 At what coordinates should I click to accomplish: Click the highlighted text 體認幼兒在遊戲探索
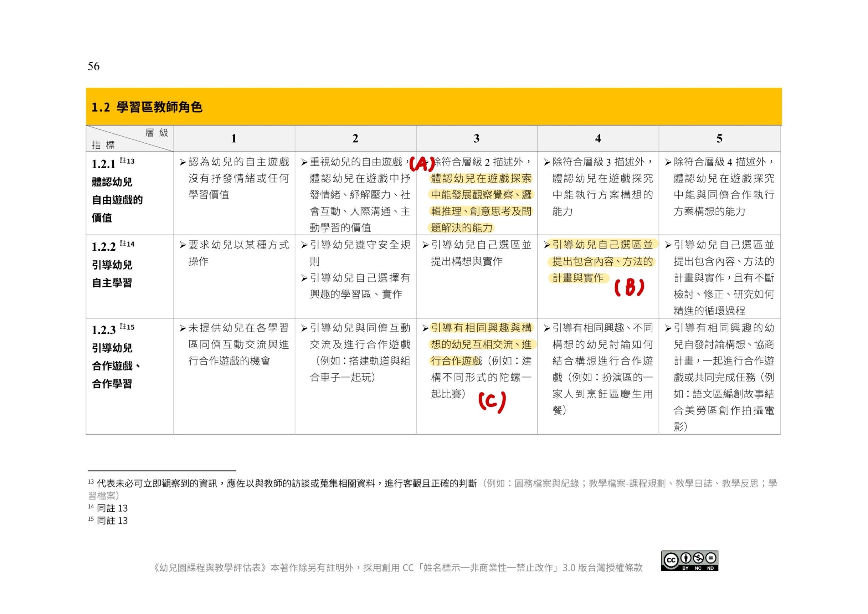pos(481,178)
